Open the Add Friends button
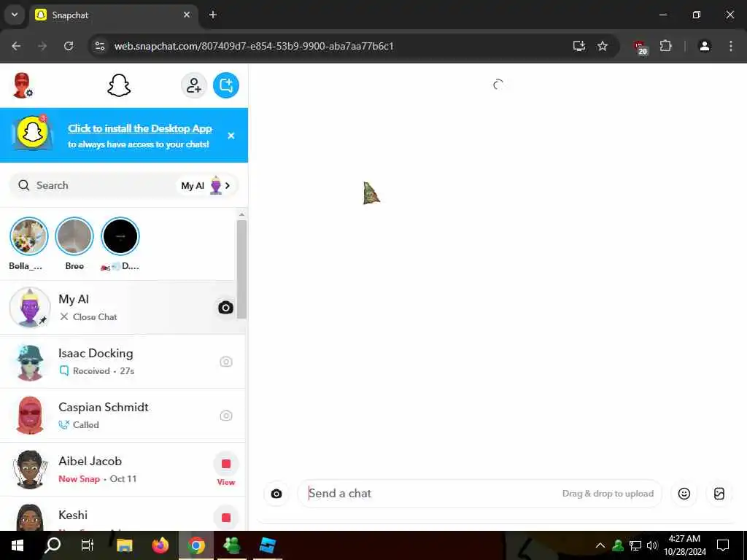The width and height of the screenshot is (747, 560). [x=193, y=86]
